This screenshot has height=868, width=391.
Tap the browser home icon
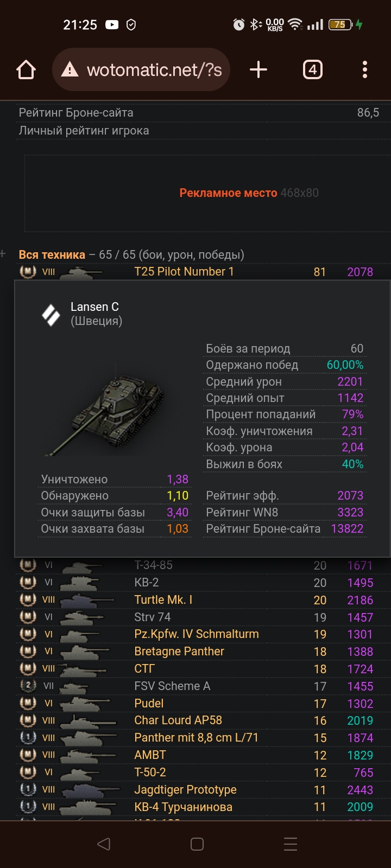click(x=26, y=70)
